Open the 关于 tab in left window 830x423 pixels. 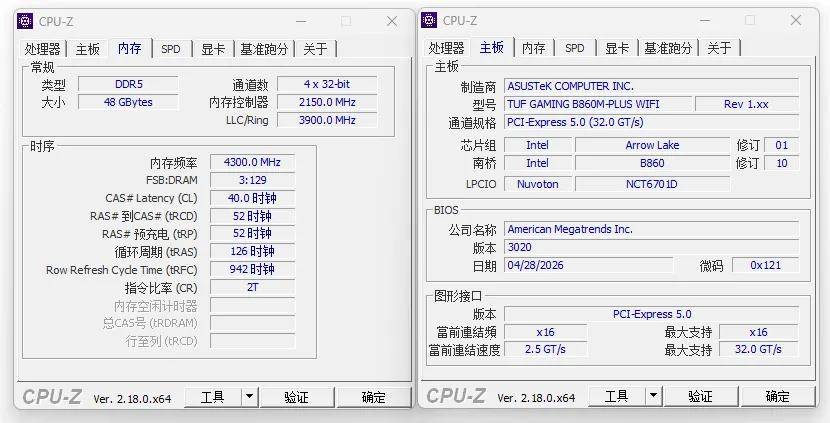tap(315, 49)
